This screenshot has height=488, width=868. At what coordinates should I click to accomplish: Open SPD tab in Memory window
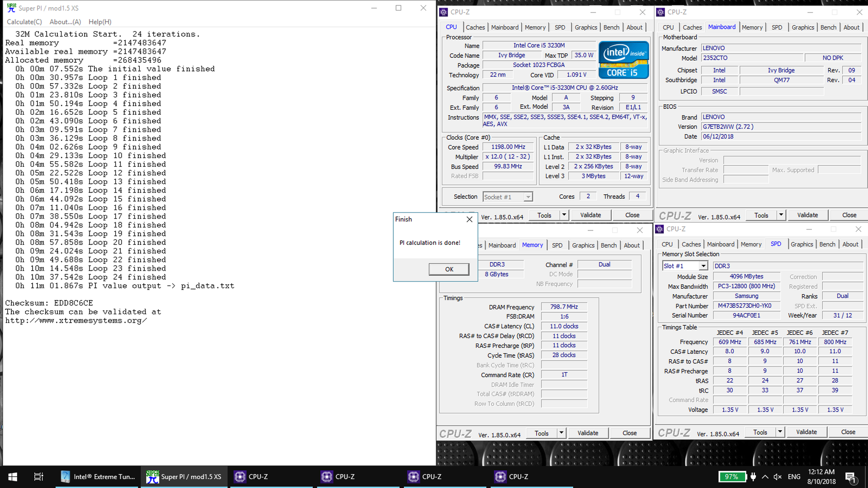coord(557,245)
